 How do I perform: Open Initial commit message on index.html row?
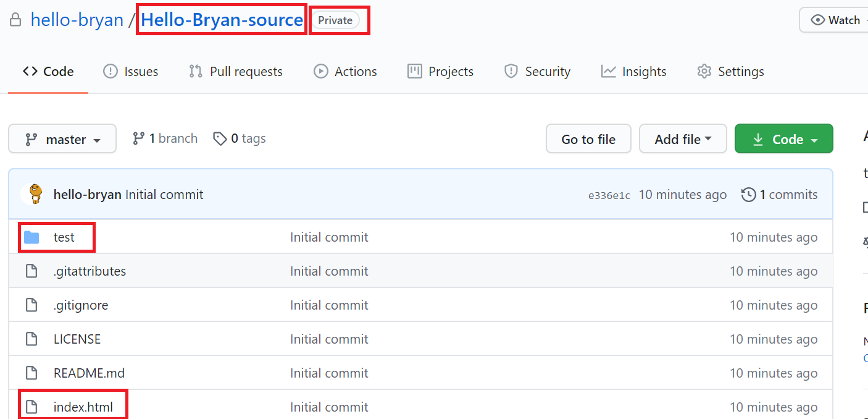coord(329,407)
